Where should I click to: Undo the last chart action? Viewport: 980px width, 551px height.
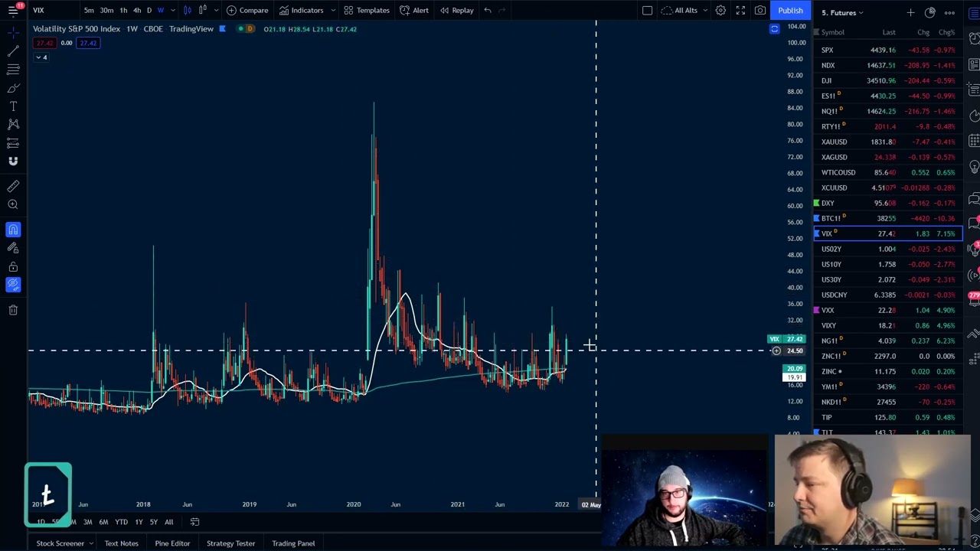pos(488,10)
